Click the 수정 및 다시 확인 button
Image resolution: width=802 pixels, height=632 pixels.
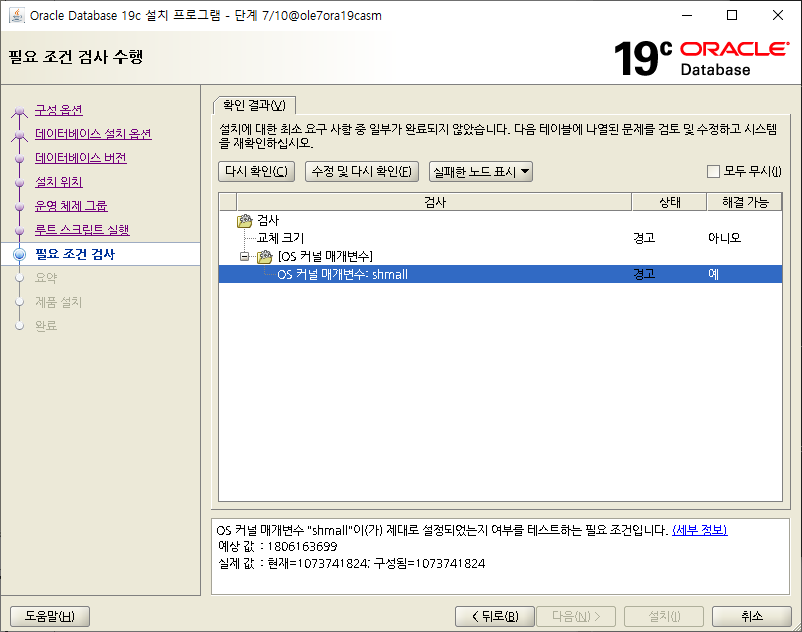(x=362, y=171)
